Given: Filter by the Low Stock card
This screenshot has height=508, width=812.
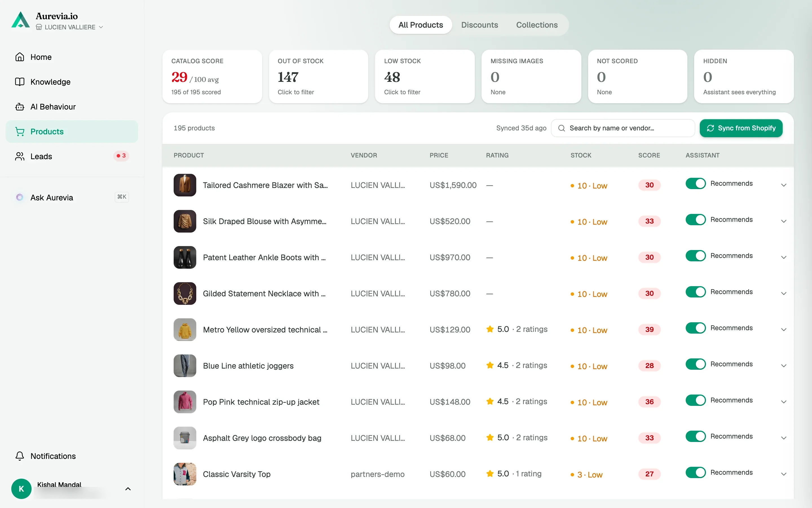Looking at the screenshot, I should pyautogui.click(x=424, y=76).
